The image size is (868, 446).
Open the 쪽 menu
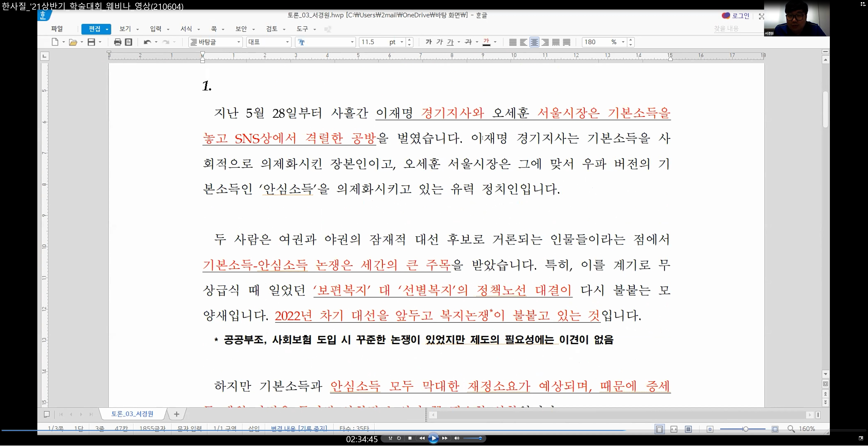pos(214,29)
